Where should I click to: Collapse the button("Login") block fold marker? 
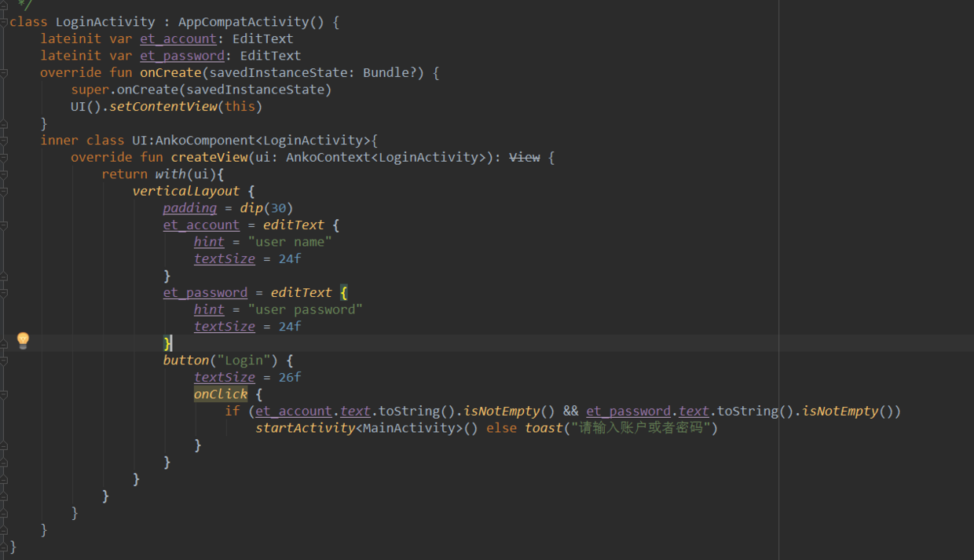point(4,361)
